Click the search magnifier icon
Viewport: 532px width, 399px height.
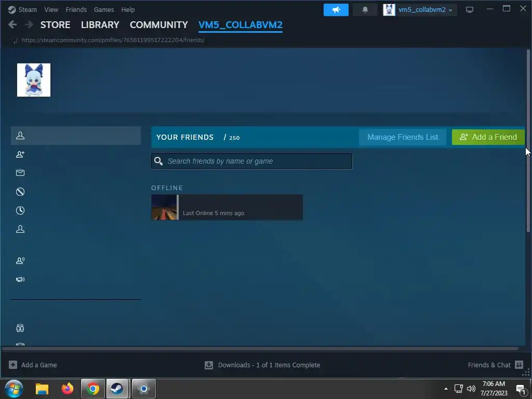click(158, 161)
